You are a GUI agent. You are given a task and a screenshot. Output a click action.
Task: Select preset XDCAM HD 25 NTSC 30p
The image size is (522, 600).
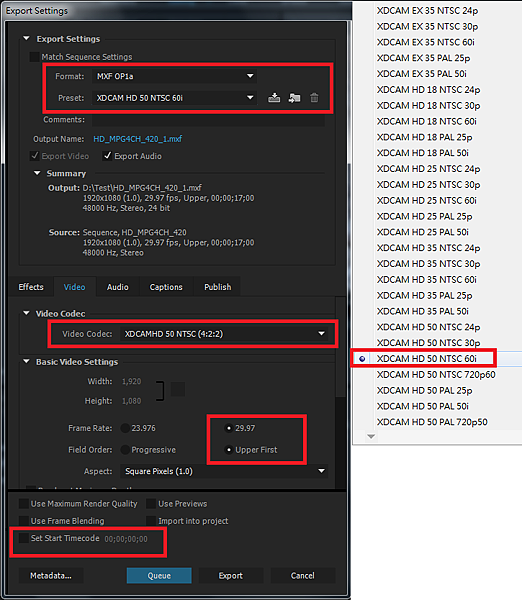point(429,184)
